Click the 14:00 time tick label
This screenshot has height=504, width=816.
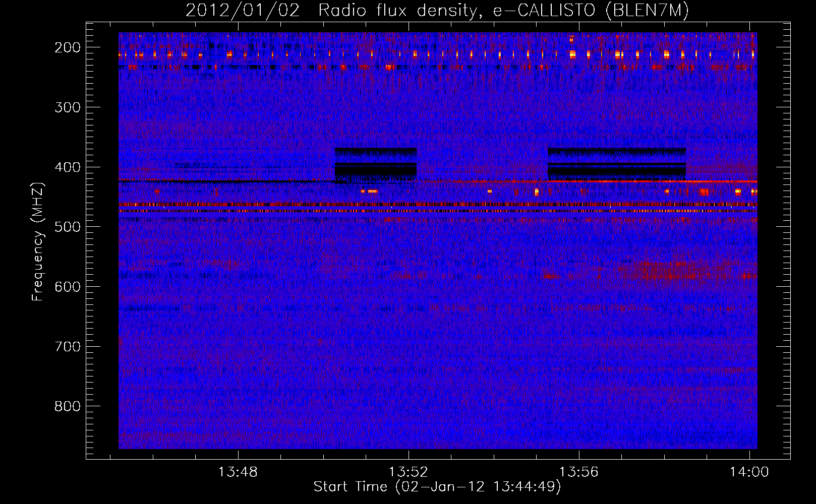pos(749,472)
